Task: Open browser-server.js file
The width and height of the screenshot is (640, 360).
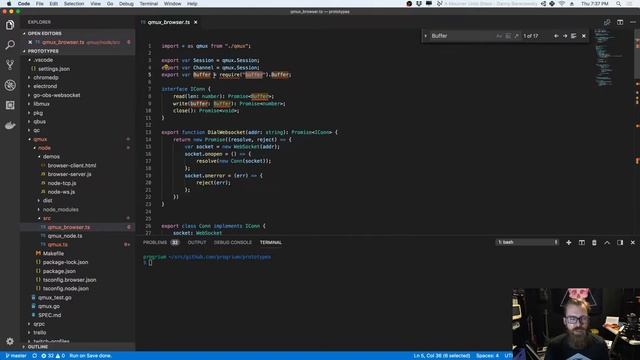Action: click(69, 174)
